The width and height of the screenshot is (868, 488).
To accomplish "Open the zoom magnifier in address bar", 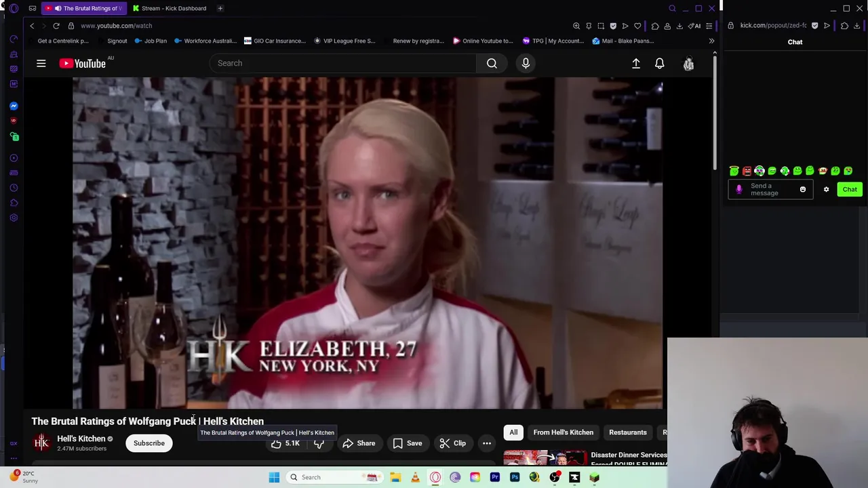I will (576, 26).
